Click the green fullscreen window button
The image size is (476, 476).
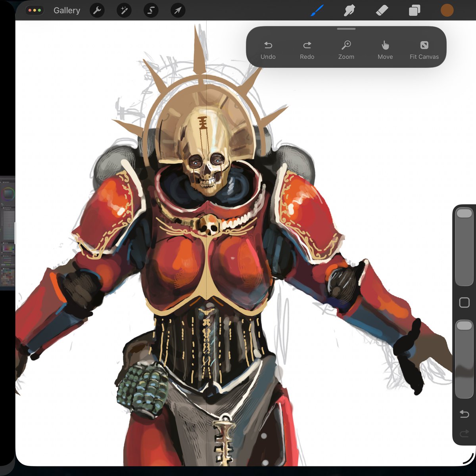tap(39, 10)
